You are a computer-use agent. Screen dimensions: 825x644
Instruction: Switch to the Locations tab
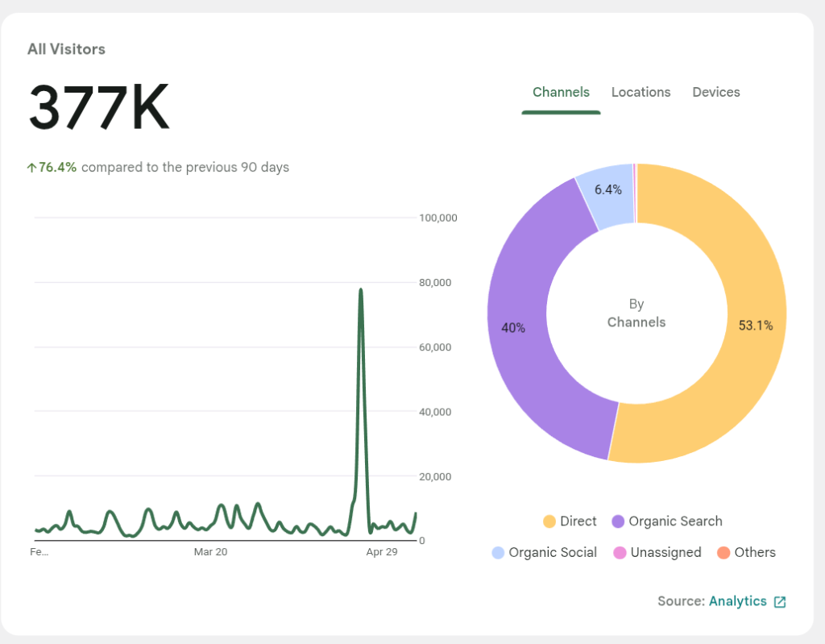(x=641, y=92)
